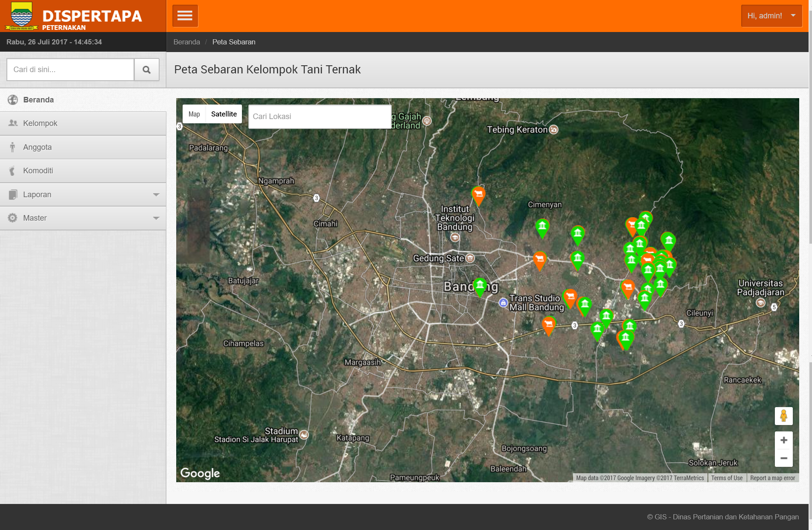Open the Anggota menu item

(38, 147)
